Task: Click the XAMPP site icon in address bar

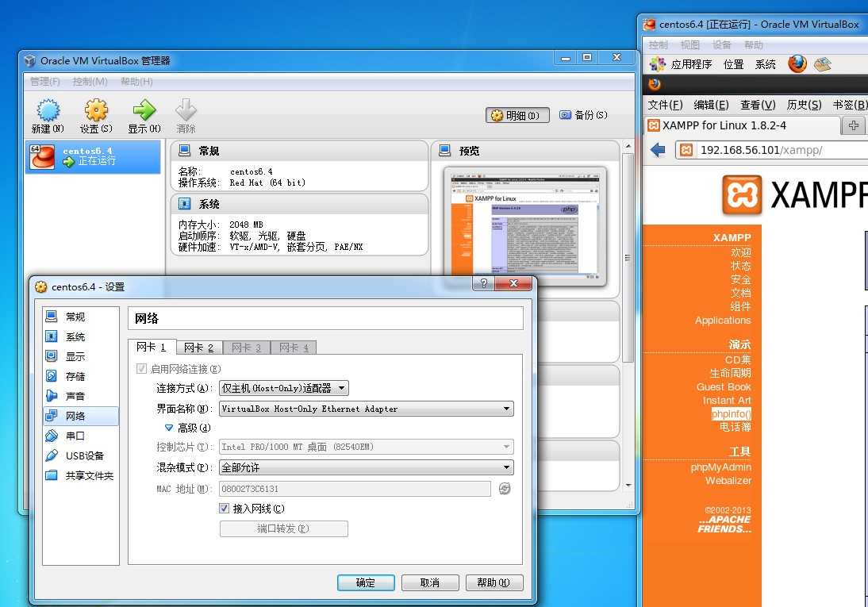Action: 686,150
